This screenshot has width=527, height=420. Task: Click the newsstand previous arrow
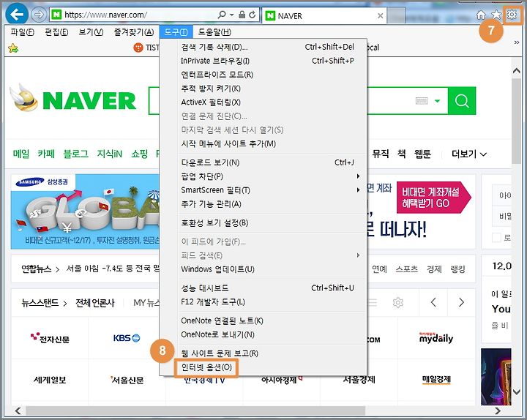tap(433, 302)
